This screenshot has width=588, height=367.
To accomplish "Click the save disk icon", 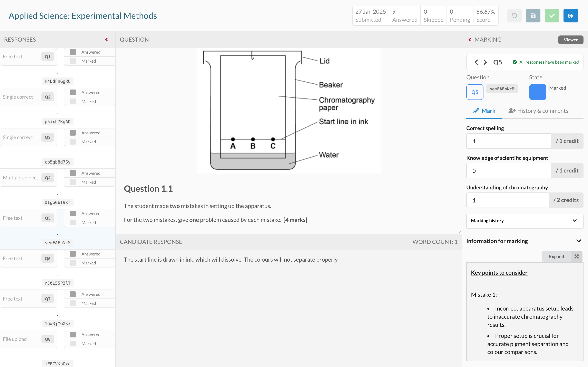I will click(533, 16).
